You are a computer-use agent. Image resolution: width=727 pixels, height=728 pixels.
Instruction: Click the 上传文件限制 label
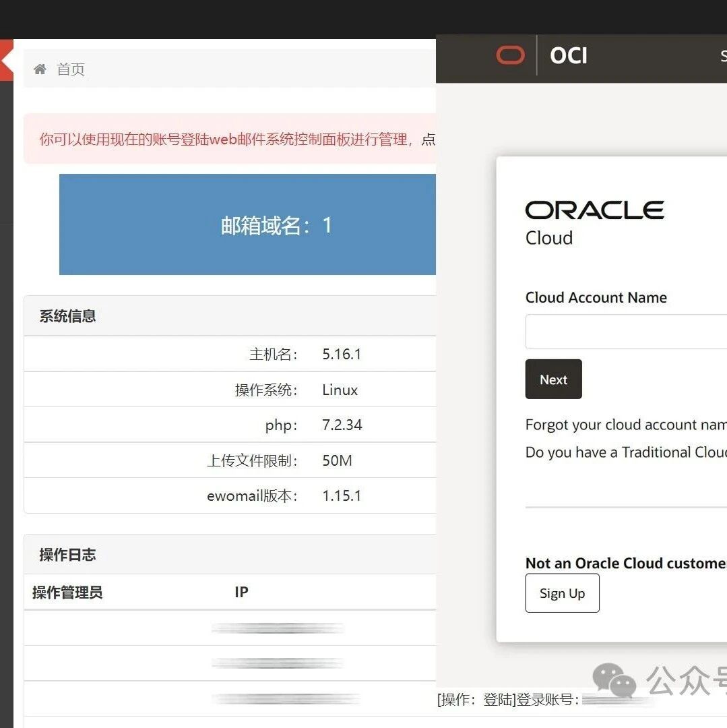point(252,460)
